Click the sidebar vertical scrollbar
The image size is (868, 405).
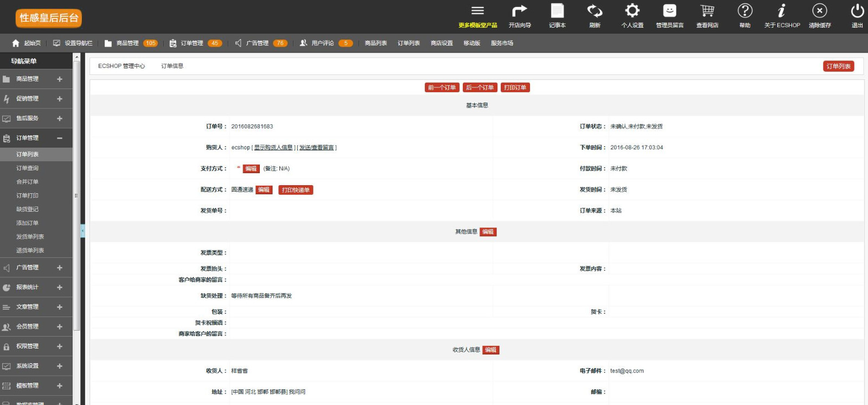click(76, 195)
